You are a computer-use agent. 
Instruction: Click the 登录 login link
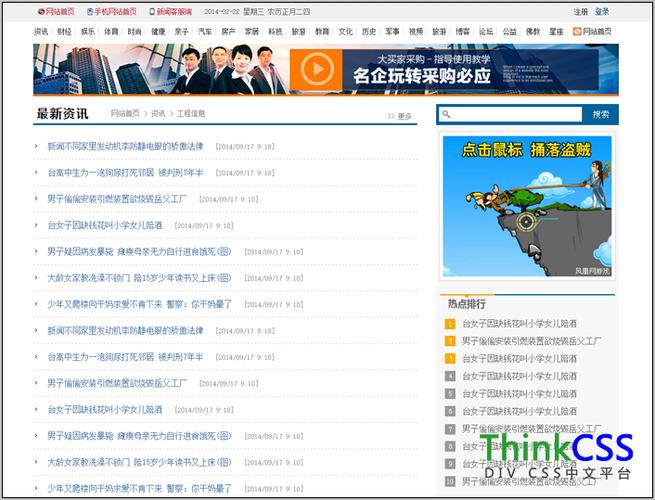pyautogui.click(x=602, y=12)
